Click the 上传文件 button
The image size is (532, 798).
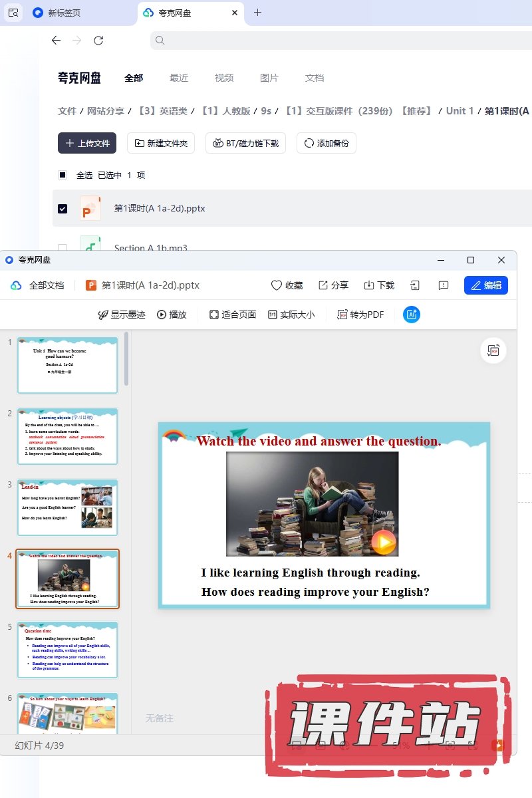coord(87,143)
